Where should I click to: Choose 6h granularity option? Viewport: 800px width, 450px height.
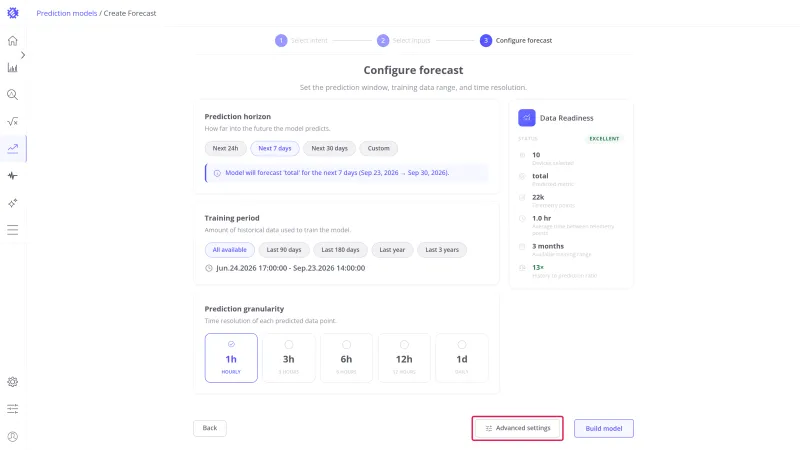(x=346, y=358)
